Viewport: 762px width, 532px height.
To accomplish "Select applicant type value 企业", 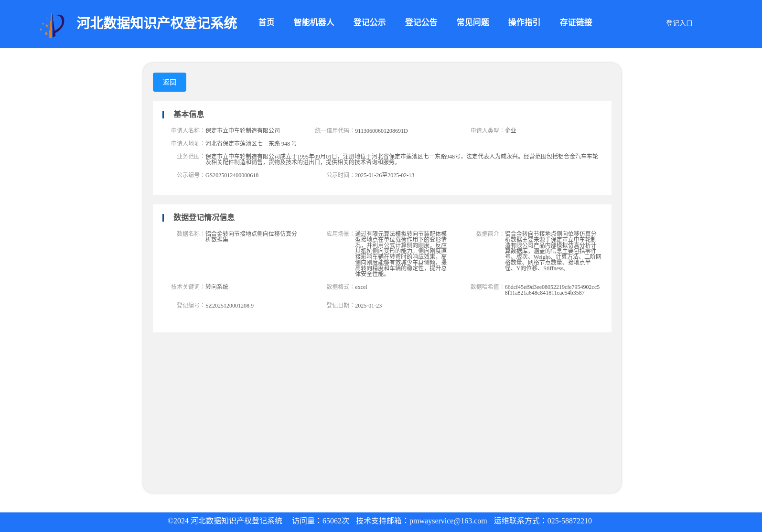I will click(x=510, y=130).
